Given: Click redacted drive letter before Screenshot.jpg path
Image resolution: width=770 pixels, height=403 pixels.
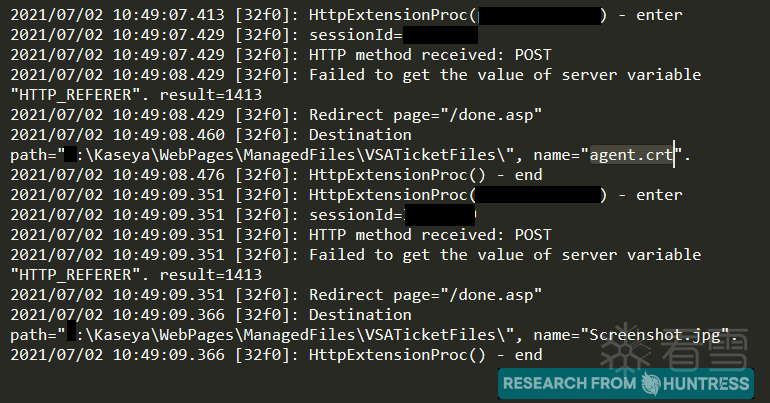Looking at the screenshot, I should pos(71,335).
